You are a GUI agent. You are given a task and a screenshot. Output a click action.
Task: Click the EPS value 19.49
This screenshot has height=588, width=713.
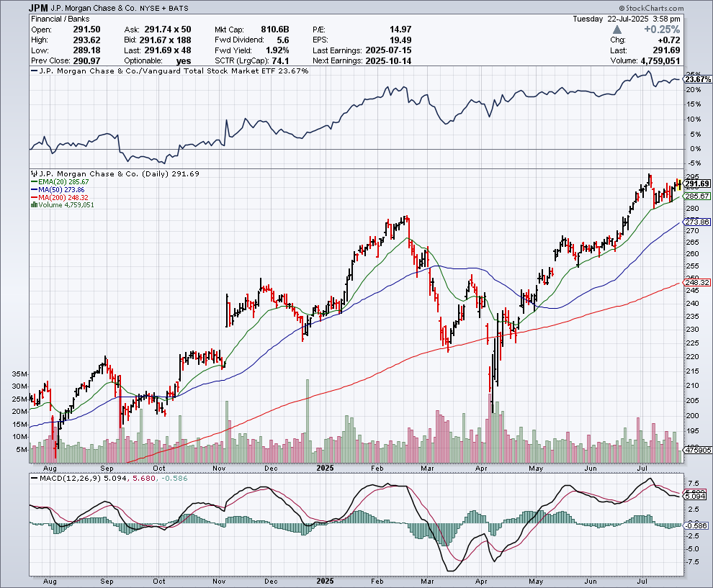click(400, 40)
